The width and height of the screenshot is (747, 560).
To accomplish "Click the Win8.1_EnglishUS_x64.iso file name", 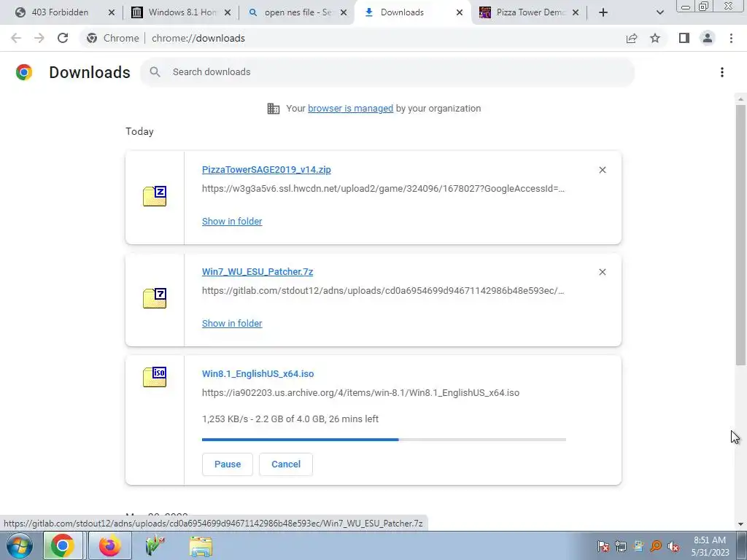I will point(258,374).
